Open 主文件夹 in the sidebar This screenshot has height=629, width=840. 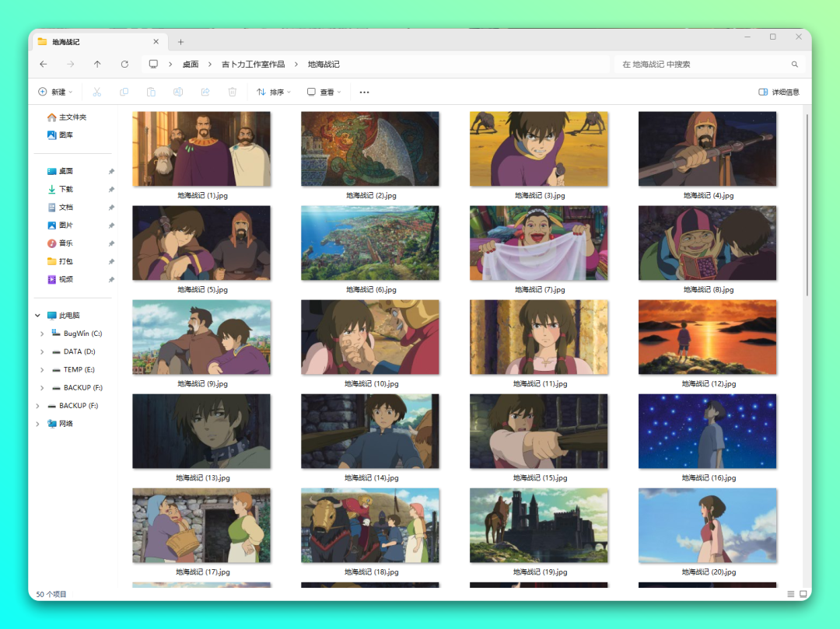[66, 117]
